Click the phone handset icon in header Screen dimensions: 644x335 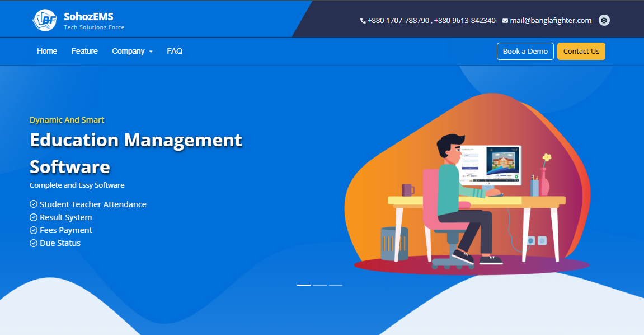[363, 21]
